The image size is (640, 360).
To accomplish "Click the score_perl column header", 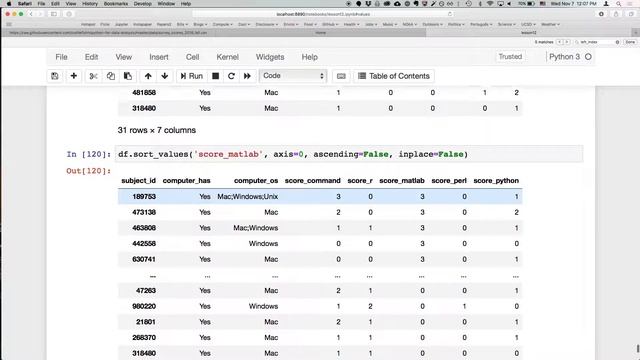I will click(x=449, y=180).
